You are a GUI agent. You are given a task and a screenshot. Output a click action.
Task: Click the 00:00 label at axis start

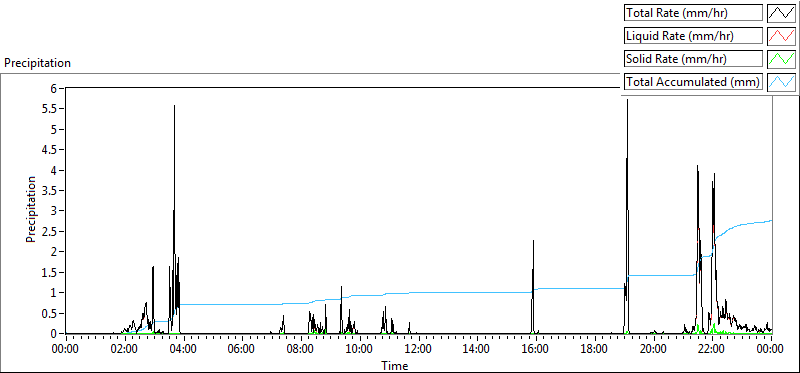click(x=65, y=350)
